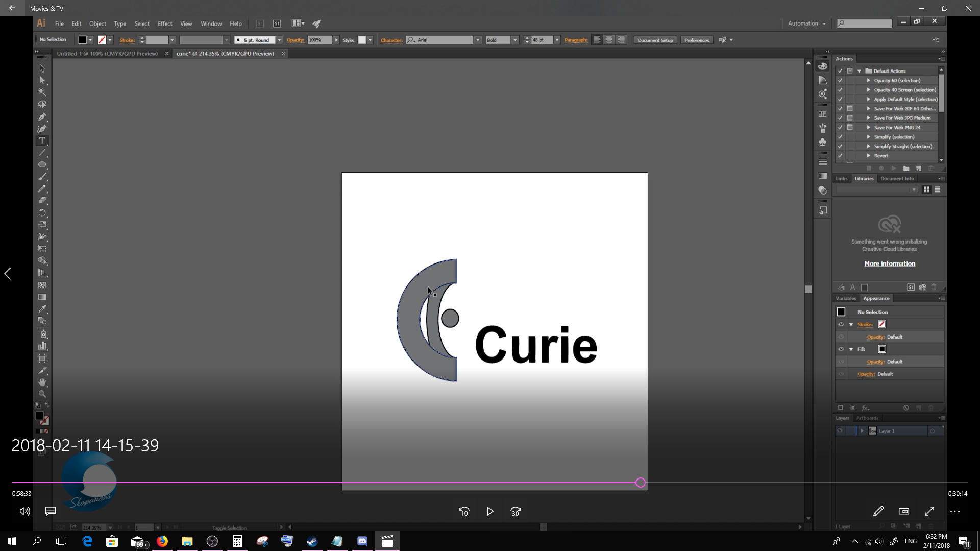Viewport: 980px width, 551px height.
Task: Switch to Untitled-1 document tab
Action: (x=107, y=54)
